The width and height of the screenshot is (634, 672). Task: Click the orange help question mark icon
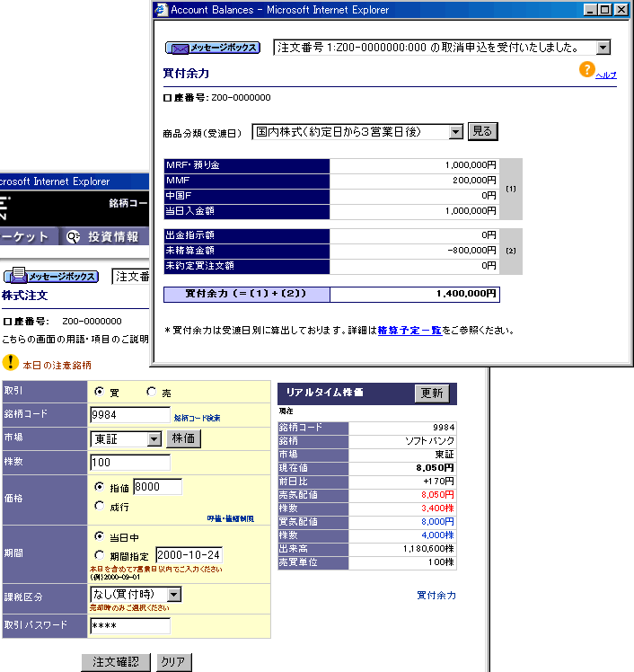[586, 69]
